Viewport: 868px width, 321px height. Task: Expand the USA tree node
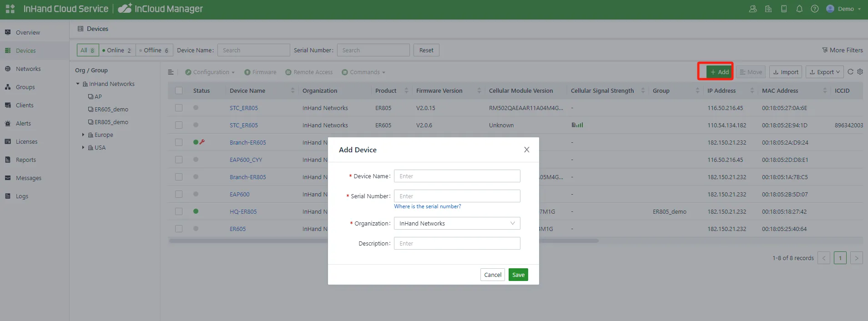(x=83, y=147)
